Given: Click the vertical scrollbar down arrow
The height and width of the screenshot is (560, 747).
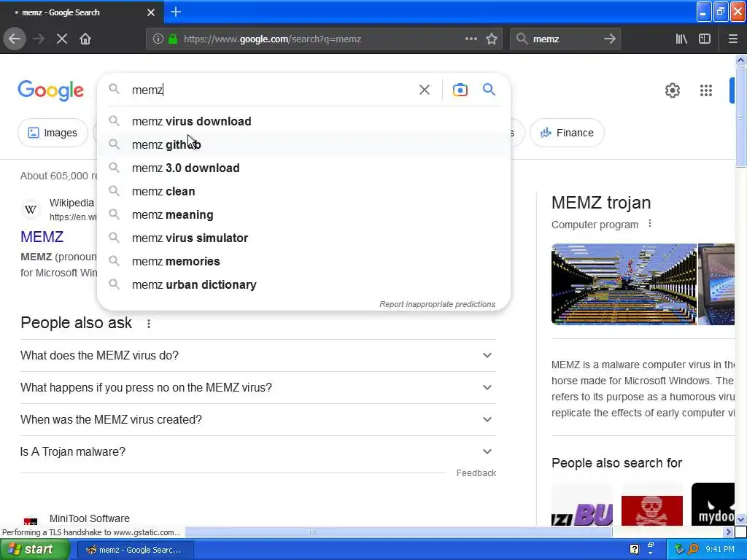Looking at the screenshot, I should tap(740, 519).
